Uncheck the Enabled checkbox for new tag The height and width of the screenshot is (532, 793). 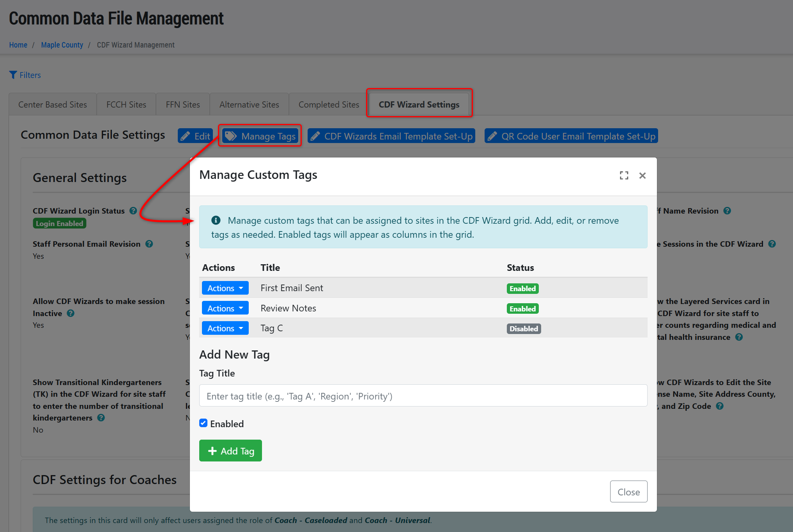tap(203, 423)
